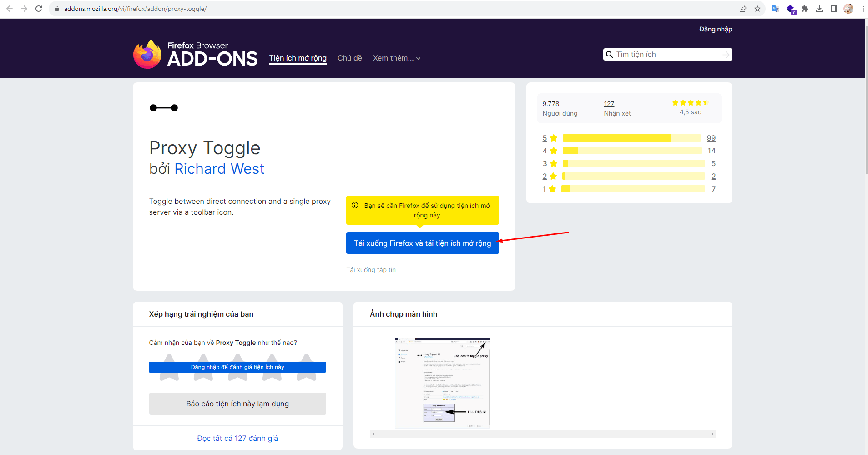Click the Firefox Add-ons logo
868x455 pixels.
196,55
